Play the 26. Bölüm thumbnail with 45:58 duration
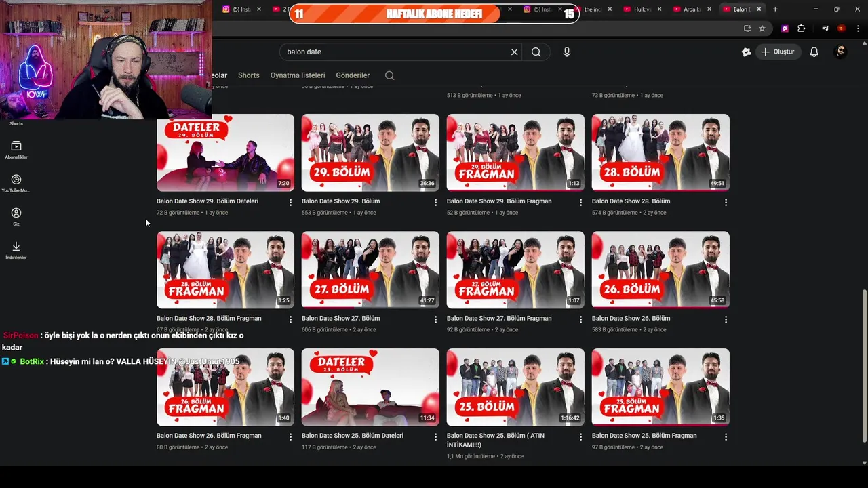Viewport: 868px width, 488px height. 660,270
